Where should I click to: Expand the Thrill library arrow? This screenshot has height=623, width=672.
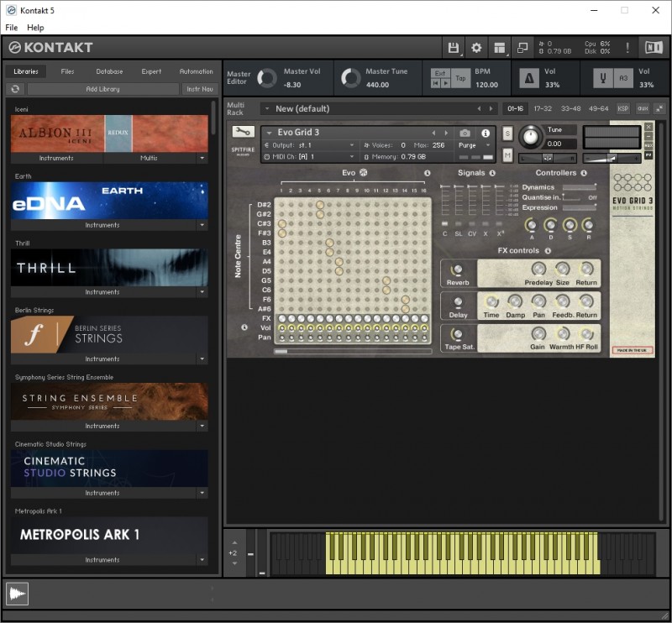[202, 292]
